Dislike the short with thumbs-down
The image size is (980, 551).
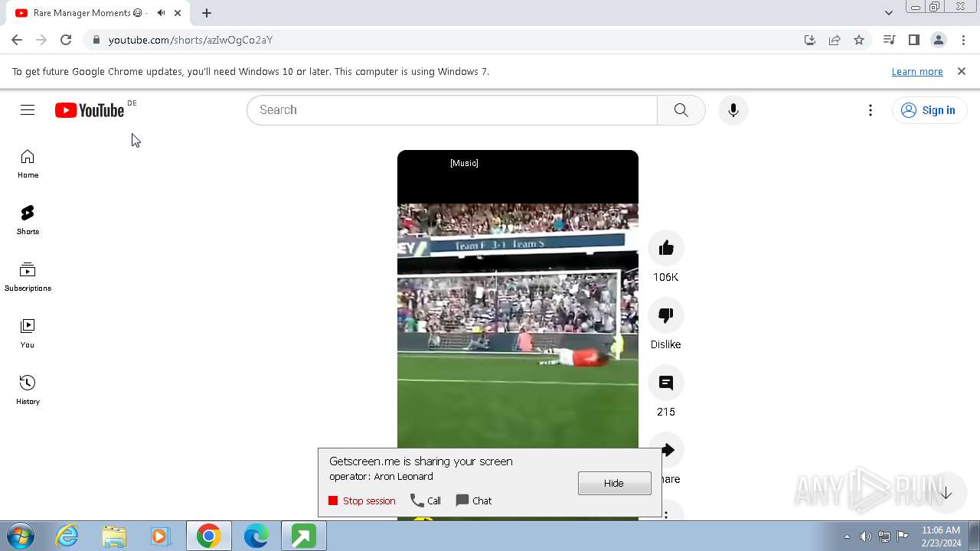(666, 315)
